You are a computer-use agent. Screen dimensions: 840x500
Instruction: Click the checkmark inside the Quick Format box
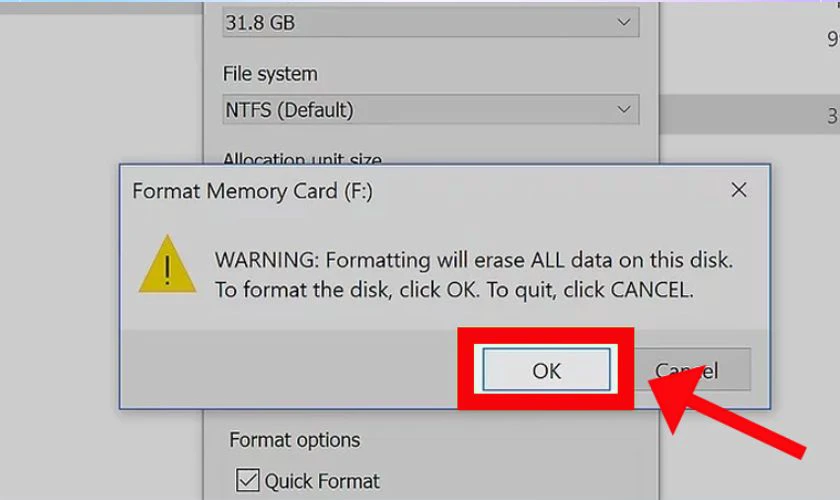click(248, 480)
